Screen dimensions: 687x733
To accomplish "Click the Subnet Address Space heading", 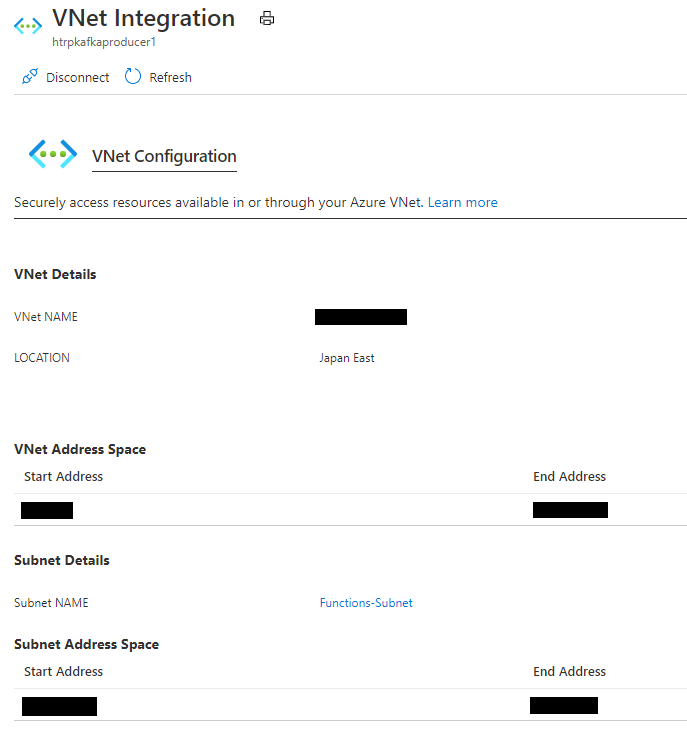I will [86, 645].
